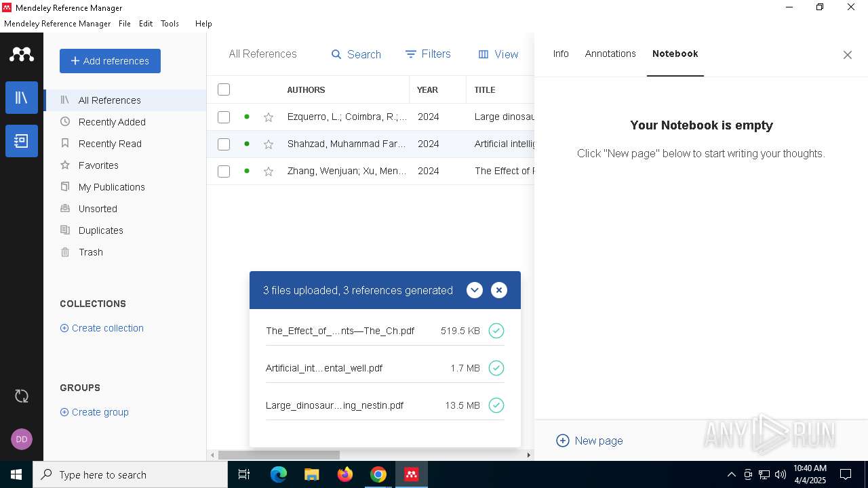The image size is (868, 488).
Task: Select All References in sidebar
Action: (125, 100)
